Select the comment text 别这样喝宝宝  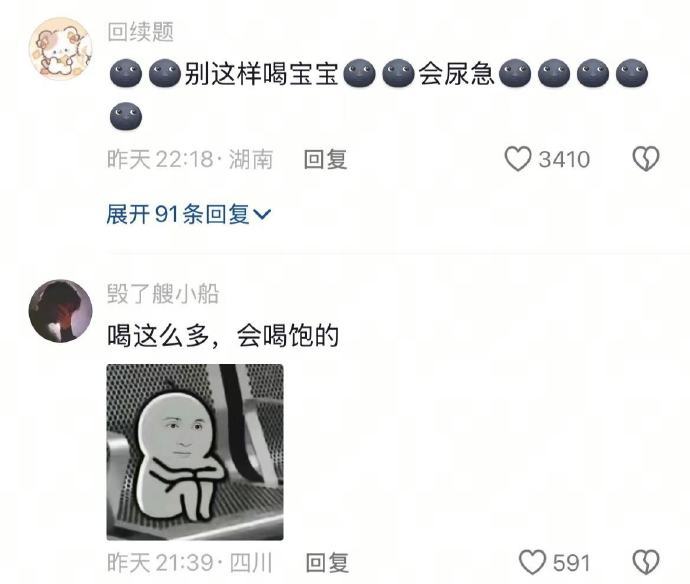coord(261,73)
